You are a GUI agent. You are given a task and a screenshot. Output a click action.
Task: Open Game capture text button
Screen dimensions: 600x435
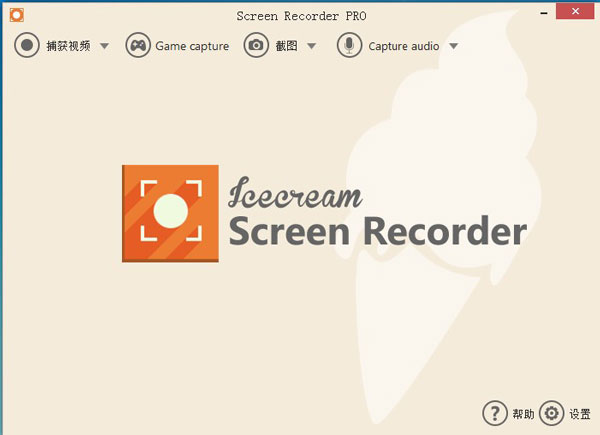[192, 46]
